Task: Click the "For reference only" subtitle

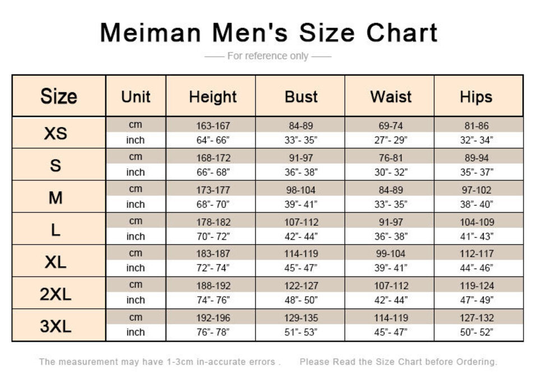Action: click(x=268, y=56)
